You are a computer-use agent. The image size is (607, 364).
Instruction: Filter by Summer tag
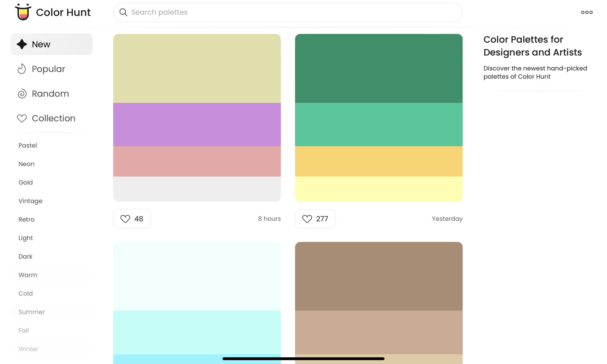(32, 312)
